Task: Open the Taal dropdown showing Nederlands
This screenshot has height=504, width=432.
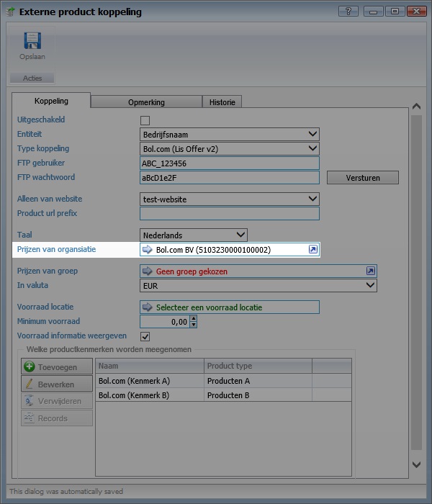Action: coord(240,235)
